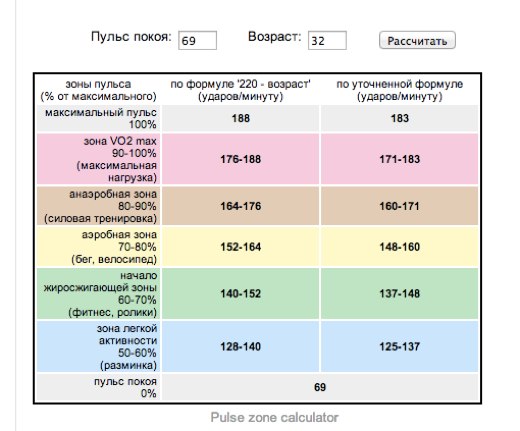Click the resting pulse value 69 in table
Image resolution: width=520 pixels, height=431 pixels.
(x=320, y=387)
